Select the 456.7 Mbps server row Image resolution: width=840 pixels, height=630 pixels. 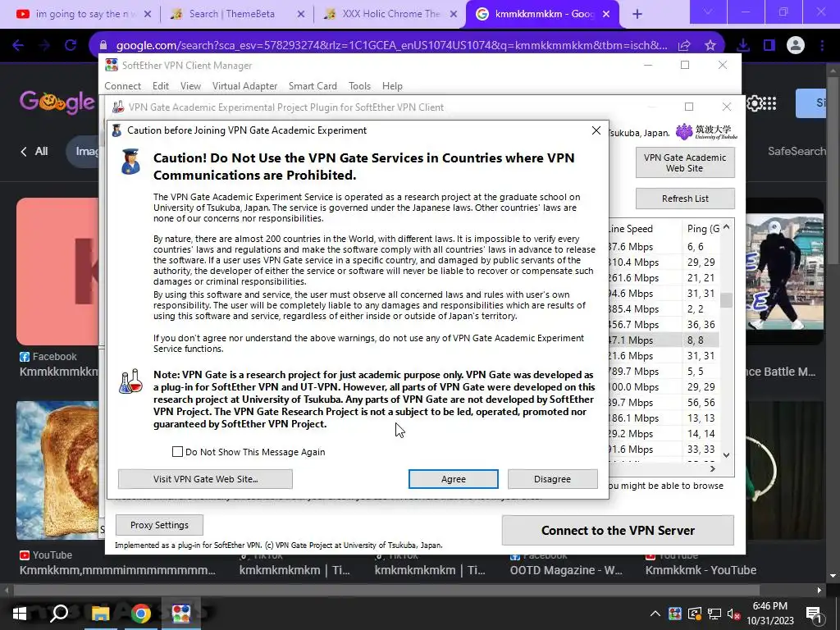(x=663, y=324)
